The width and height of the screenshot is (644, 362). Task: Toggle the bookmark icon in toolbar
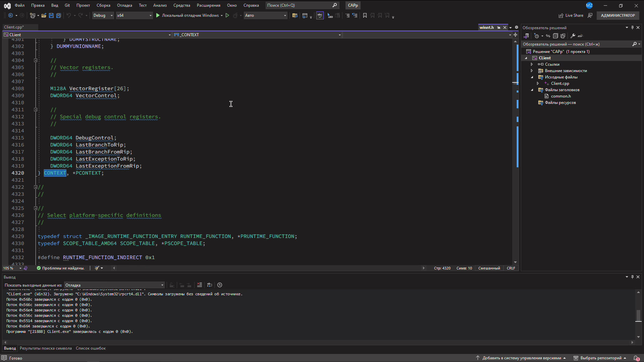click(x=365, y=15)
